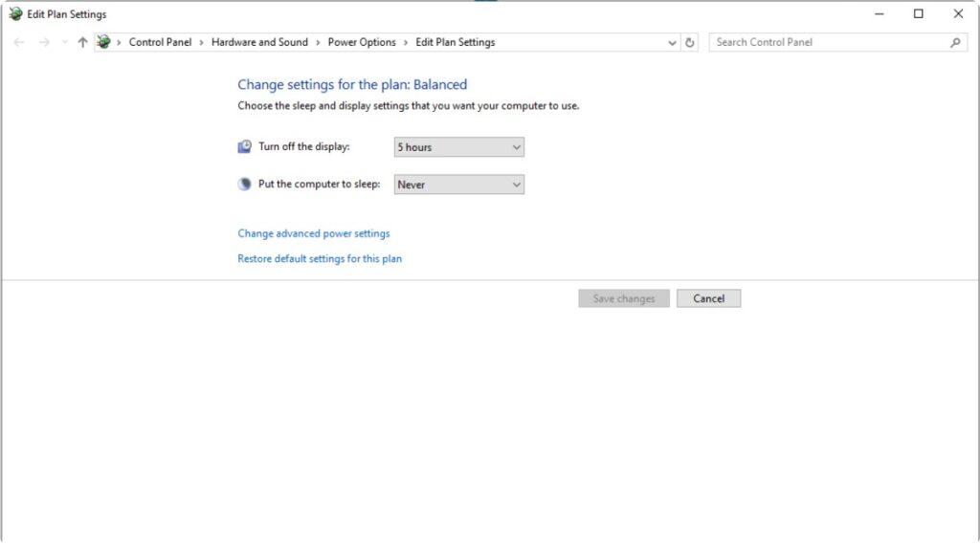
Task: Expand chevron after Hardware and Sound
Action: 318,42
